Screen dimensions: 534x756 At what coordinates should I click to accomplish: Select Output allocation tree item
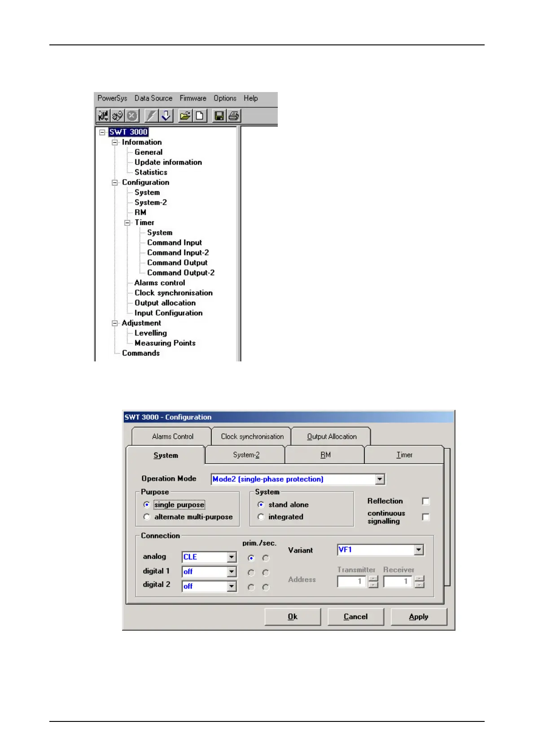[165, 303]
